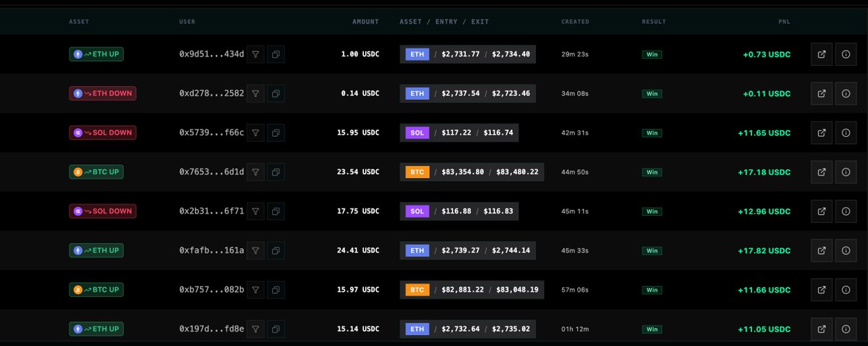The height and width of the screenshot is (346, 868).
Task: Filter by user 0x2b31...6f71
Action: point(255,211)
